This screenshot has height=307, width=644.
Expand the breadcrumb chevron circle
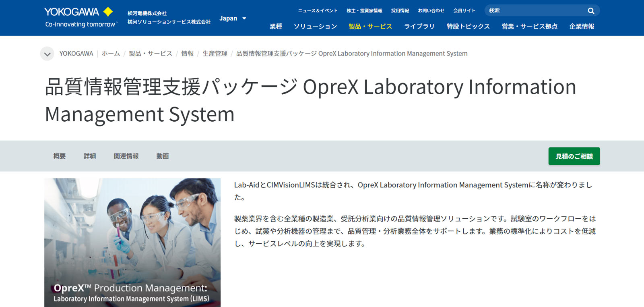47,54
